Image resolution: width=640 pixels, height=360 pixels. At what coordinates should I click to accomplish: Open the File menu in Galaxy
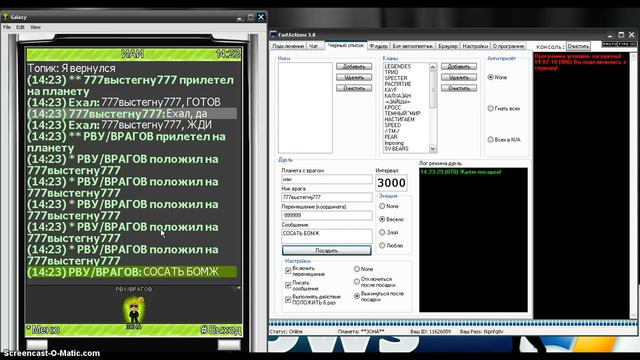(x=7, y=27)
